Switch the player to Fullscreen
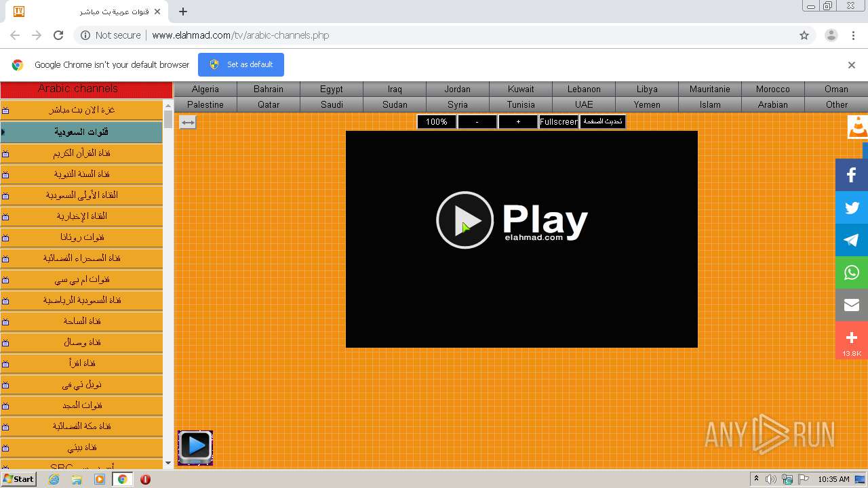The width and height of the screenshot is (868, 488). [559, 122]
